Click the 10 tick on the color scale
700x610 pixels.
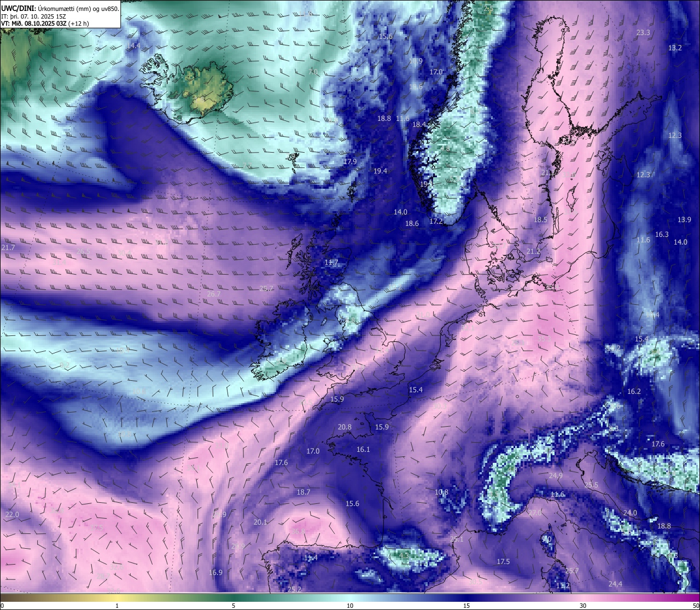[x=350, y=606]
